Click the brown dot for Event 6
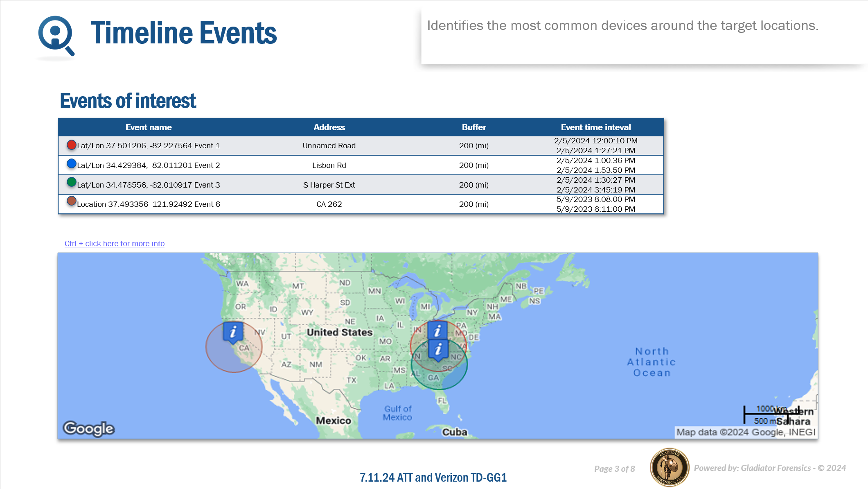The height and width of the screenshot is (489, 868). [x=72, y=201]
